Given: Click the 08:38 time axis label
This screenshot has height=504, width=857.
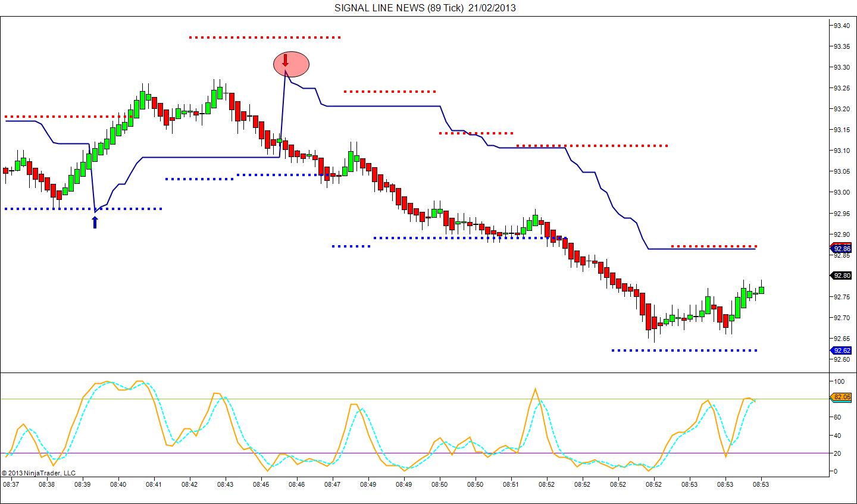Looking at the screenshot, I should point(46,485).
